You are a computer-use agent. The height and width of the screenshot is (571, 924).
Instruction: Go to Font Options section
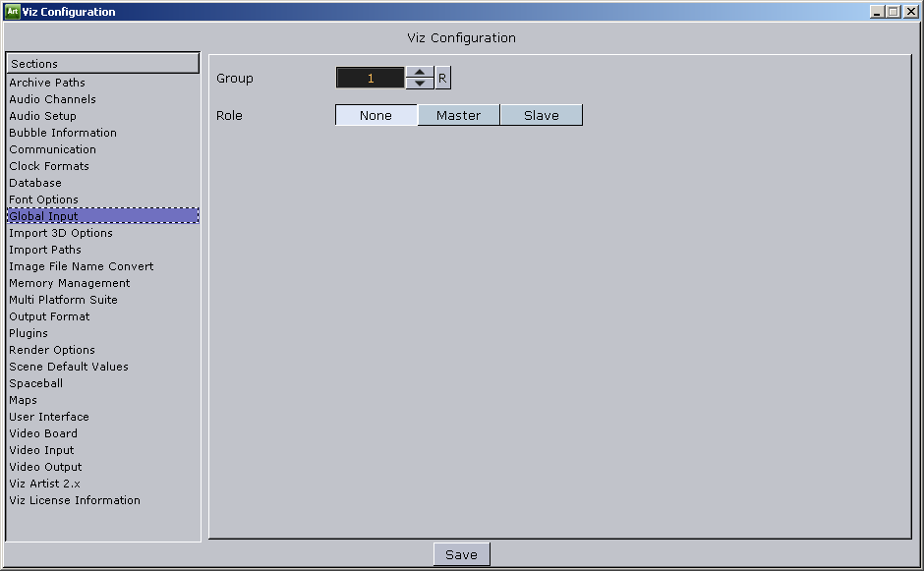click(x=43, y=200)
